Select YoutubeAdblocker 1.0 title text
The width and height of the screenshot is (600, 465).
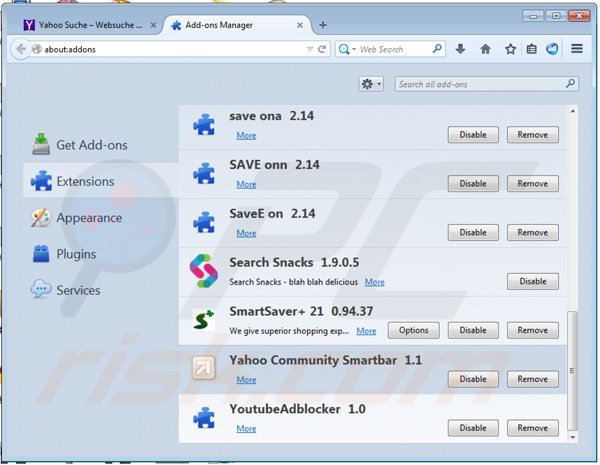(297, 409)
